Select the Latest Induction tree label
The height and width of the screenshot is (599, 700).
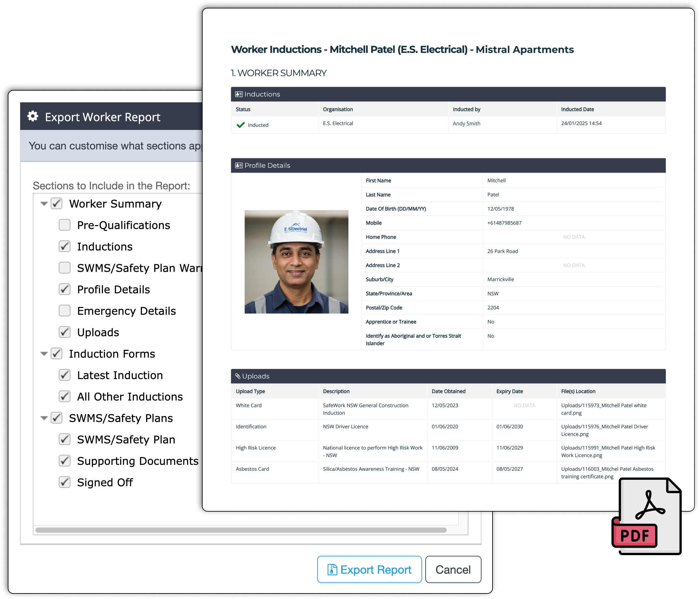(120, 376)
